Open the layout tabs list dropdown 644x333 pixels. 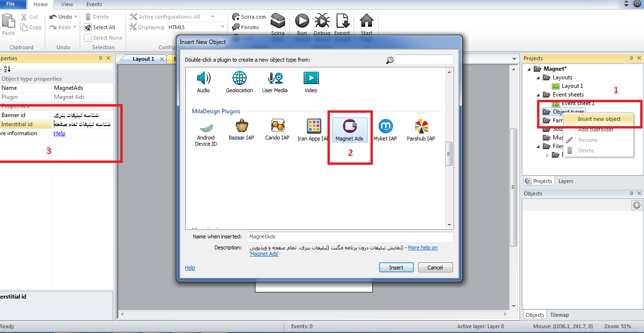coord(514,59)
